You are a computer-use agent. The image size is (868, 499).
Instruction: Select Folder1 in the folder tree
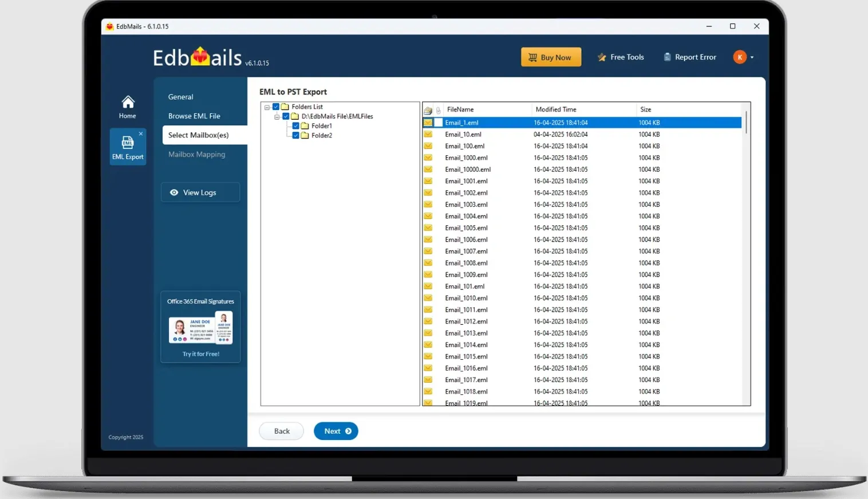coord(322,126)
